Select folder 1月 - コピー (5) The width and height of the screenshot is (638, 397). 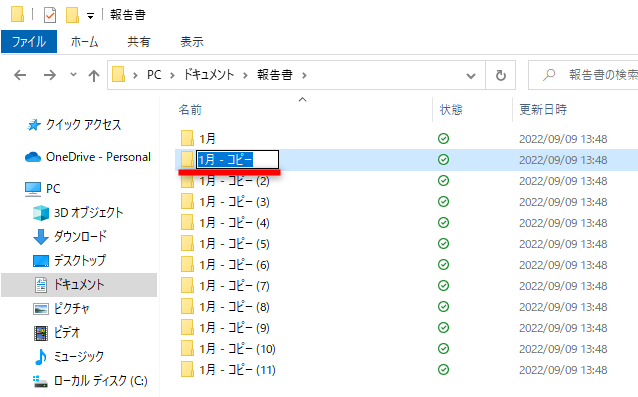coord(234,244)
